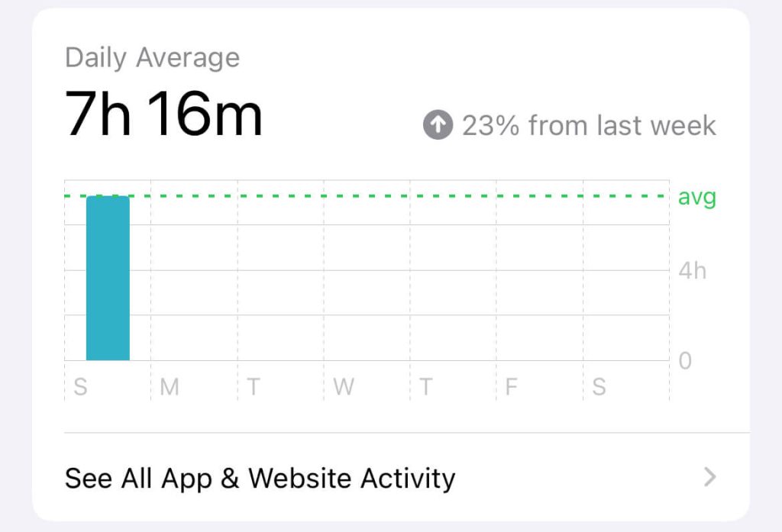The width and height of the screenshot is (782, 532).
Task: Open the See All App & Website Activity chevron
Action: (710, 477)
